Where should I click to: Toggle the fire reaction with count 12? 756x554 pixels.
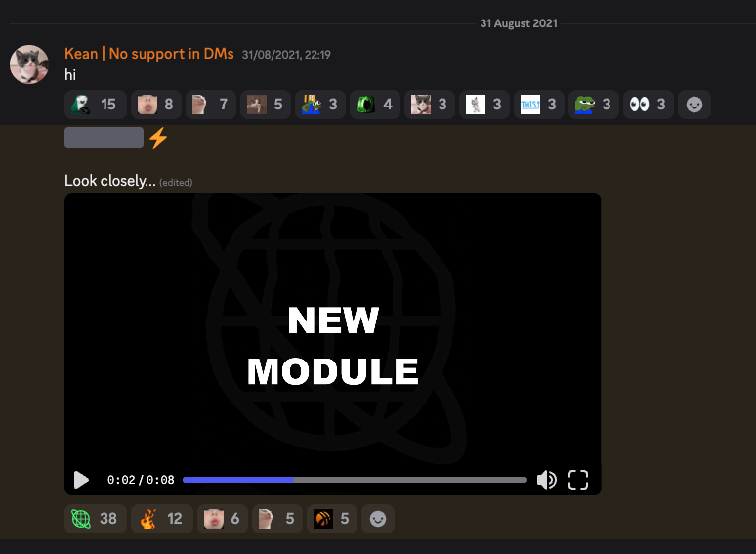pos(162,519)
